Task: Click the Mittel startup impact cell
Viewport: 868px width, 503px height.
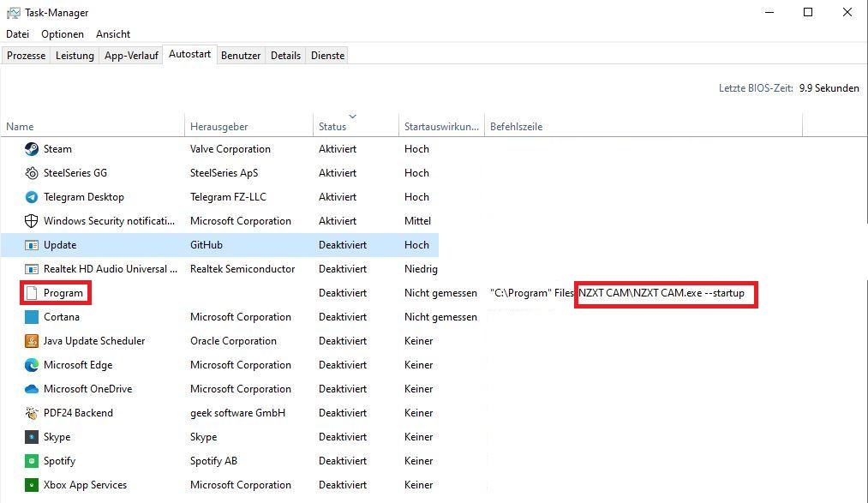Action: tap(417, 221)
